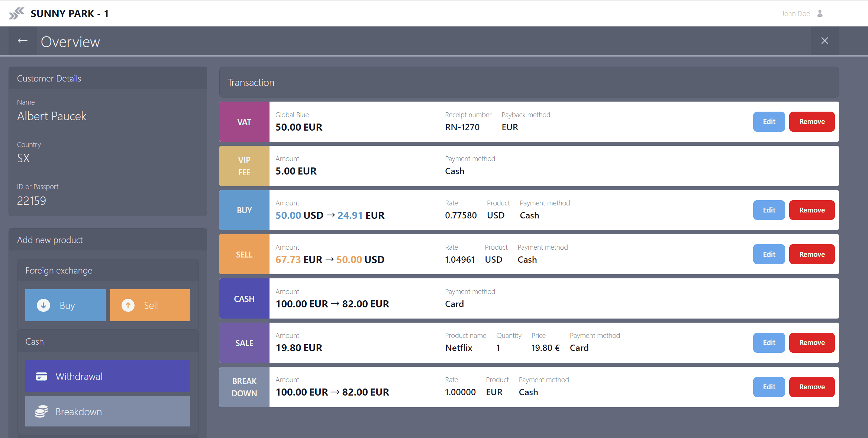Click the Transaction panel header
868x438 pixels.
click(x=529, y=82)
